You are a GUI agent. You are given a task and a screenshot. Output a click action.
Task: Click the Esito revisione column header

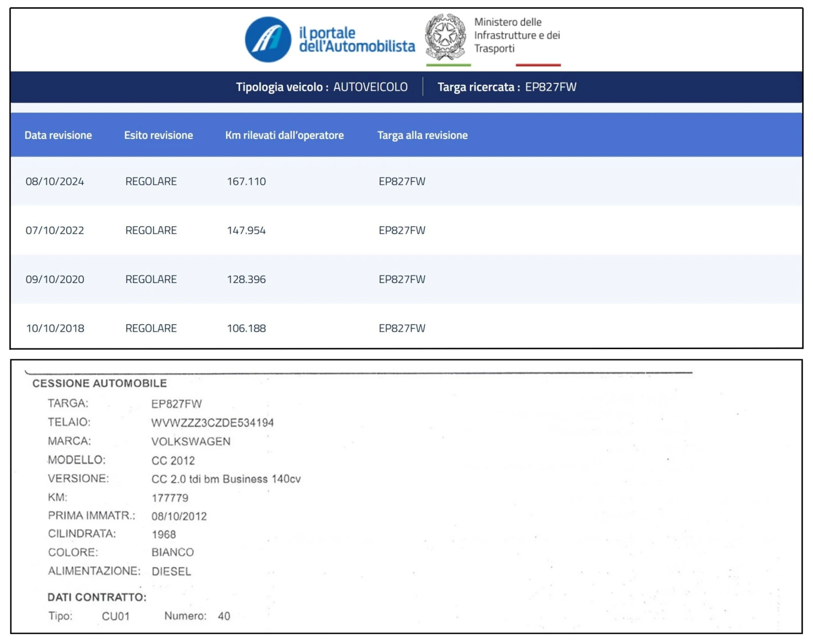click(x=159, y=135)
